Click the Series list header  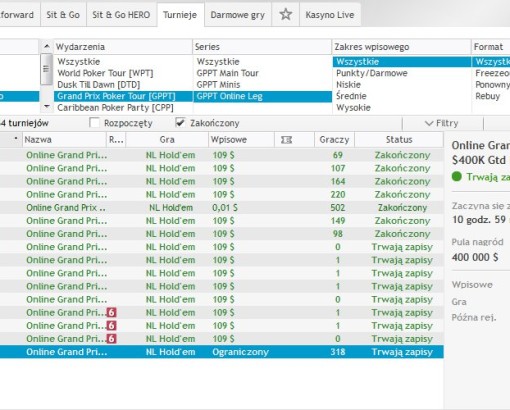[x=262, y=47]
